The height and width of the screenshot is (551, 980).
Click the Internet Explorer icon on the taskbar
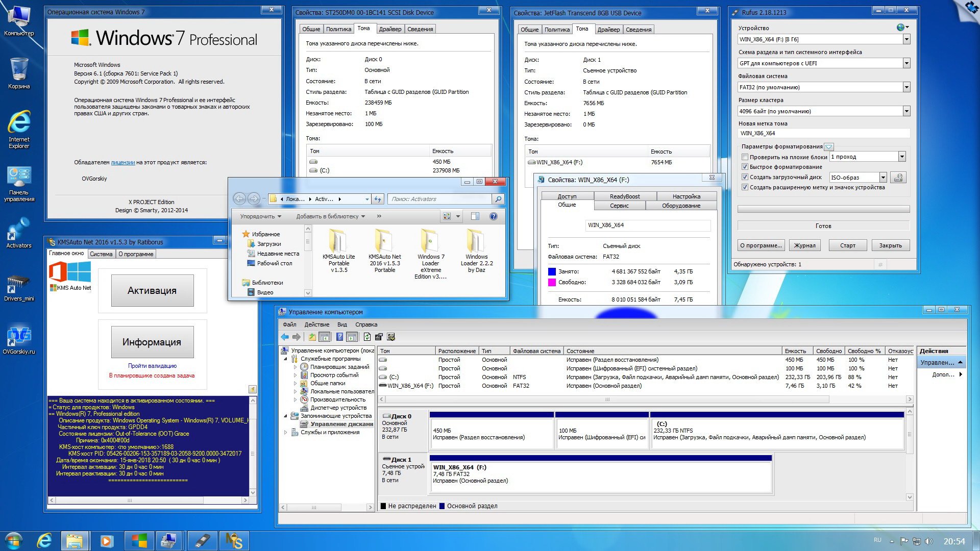click(x=44, y=541)
